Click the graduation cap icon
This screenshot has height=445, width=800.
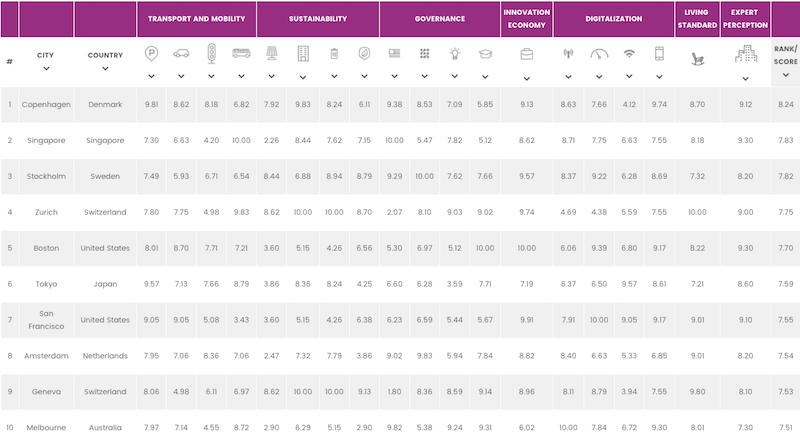486,55
